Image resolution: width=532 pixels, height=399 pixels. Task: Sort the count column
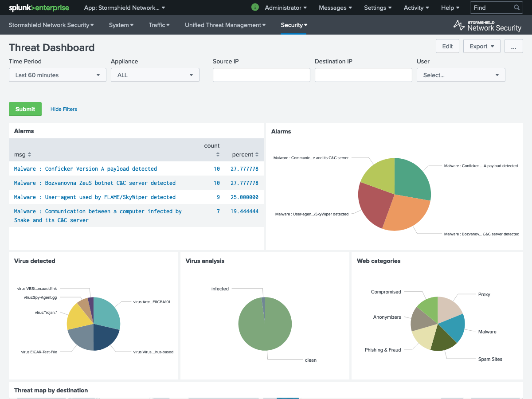coord(212,150)
